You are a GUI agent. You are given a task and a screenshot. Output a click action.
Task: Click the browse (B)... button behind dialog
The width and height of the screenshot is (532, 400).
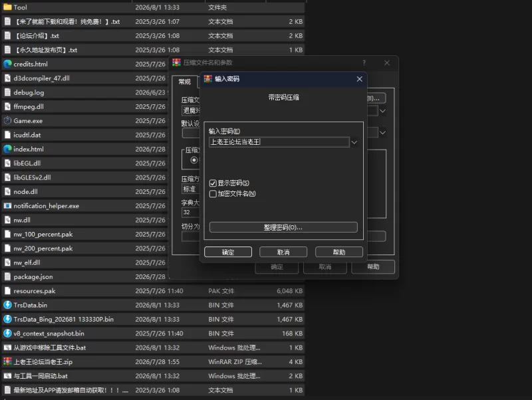376,98
